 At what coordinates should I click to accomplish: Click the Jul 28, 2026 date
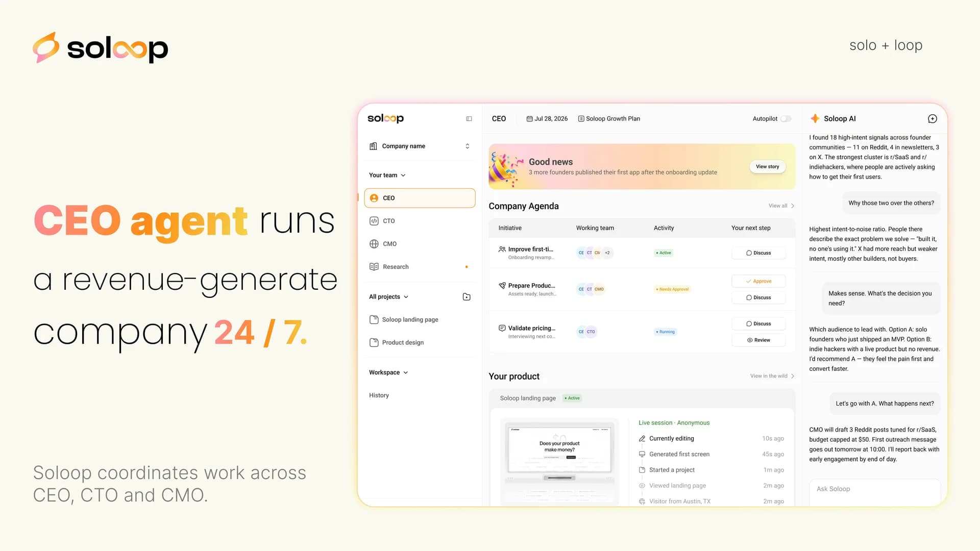tap(547, 119)
